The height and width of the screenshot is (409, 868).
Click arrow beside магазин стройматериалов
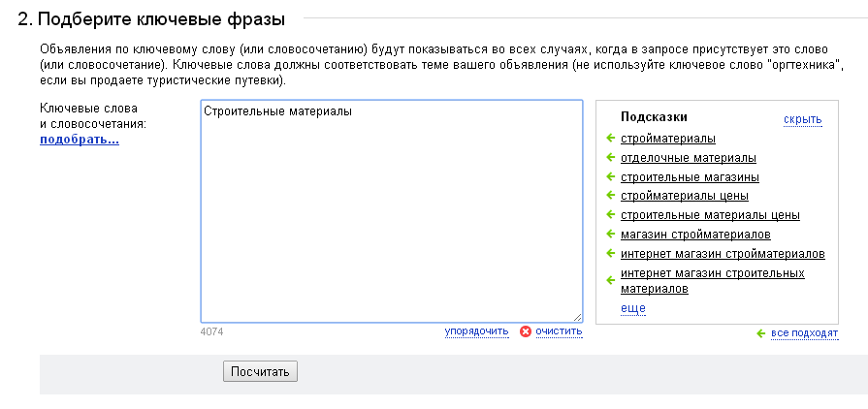coord(611,235)
